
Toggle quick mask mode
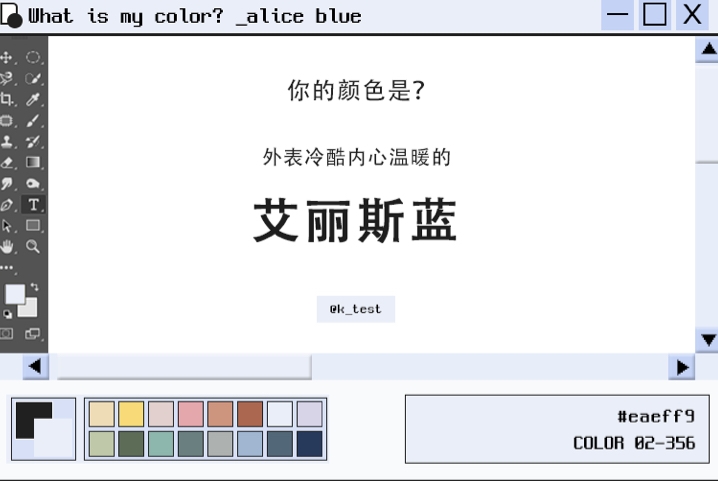(x=8, y=333)
